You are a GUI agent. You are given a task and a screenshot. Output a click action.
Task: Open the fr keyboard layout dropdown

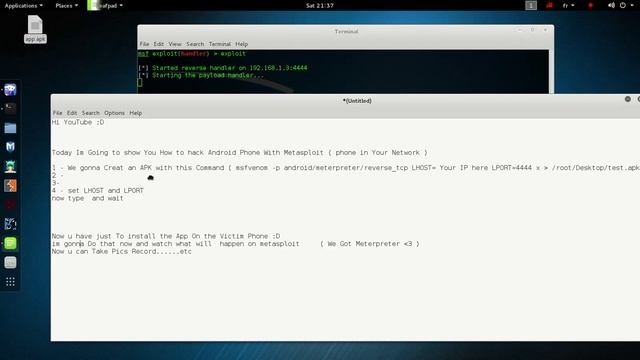568,5
